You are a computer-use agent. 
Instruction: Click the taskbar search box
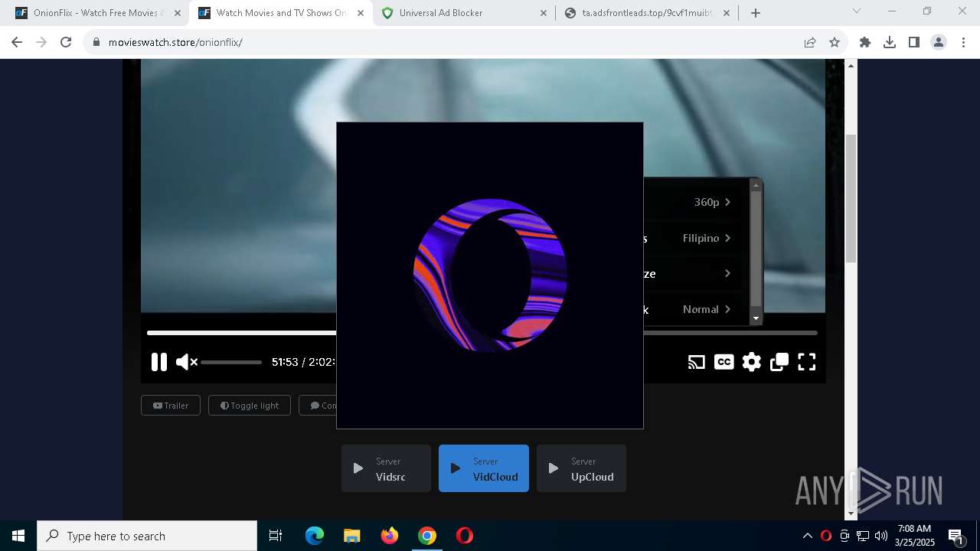coord(147,536)
